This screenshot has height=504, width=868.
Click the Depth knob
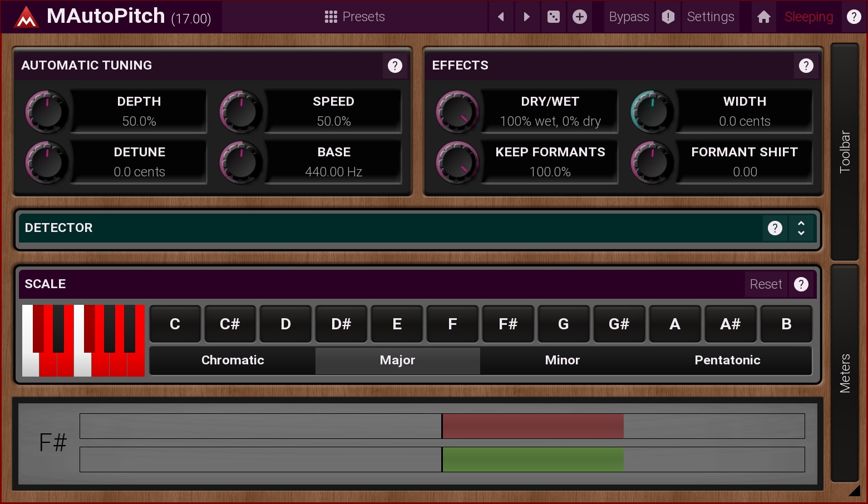(x=47, y=111)
